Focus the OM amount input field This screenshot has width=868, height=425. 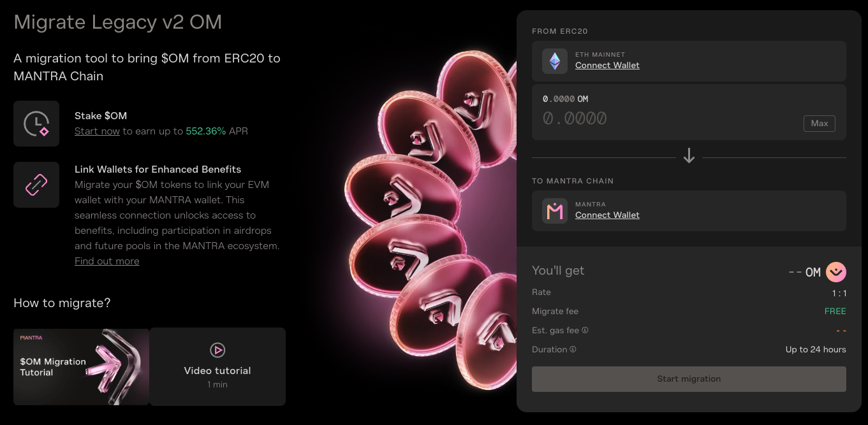(663, 119)
